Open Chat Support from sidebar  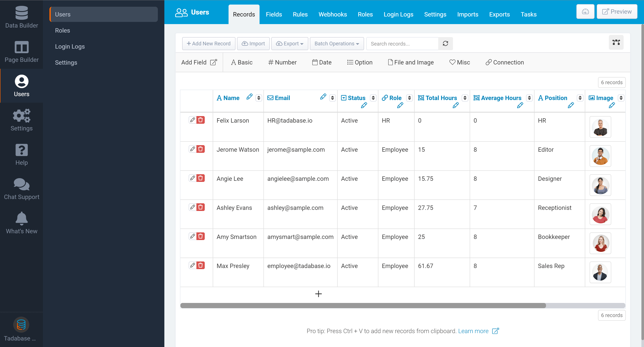click(x=21, y=189)
